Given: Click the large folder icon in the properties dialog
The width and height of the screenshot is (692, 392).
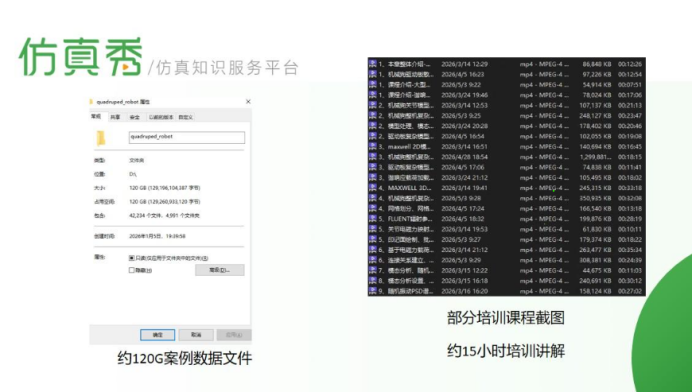Looking at the screenshot, I should click(x=101, y=138).
